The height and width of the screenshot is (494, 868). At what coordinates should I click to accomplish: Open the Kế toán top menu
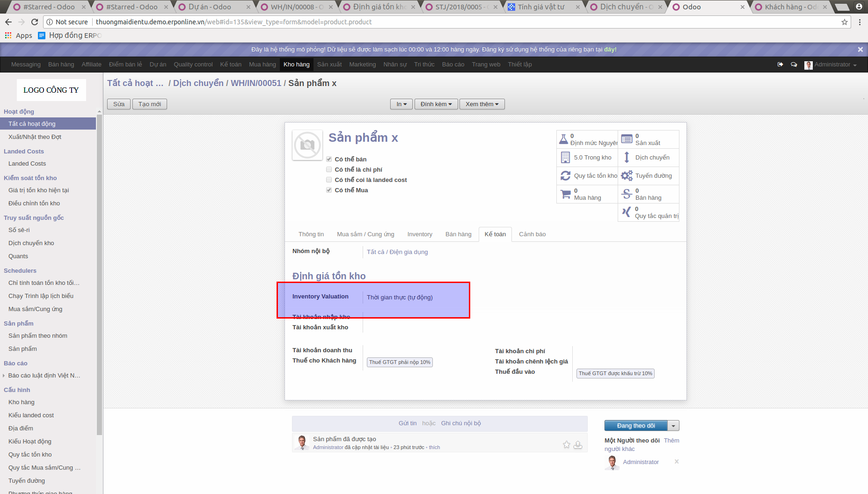[x=231, y=65]
